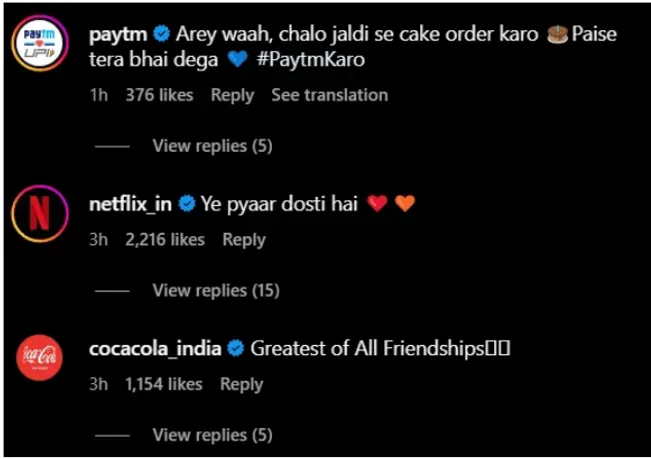Open the Netflix India profile picture

coord(40,212)
